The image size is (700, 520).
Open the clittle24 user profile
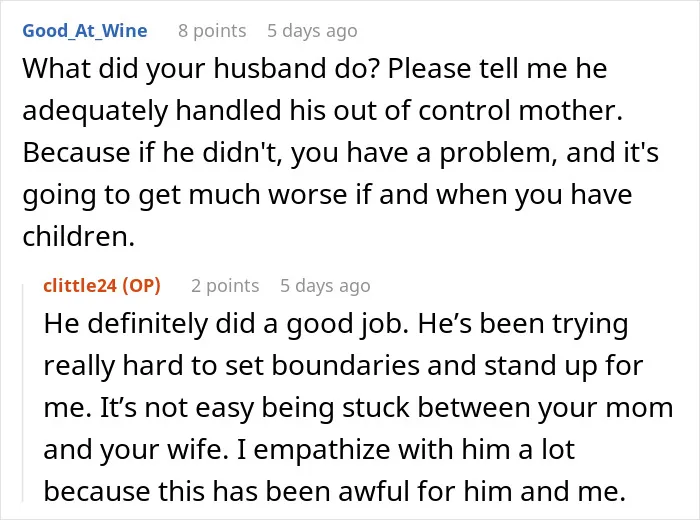click(x=80, y=286)
